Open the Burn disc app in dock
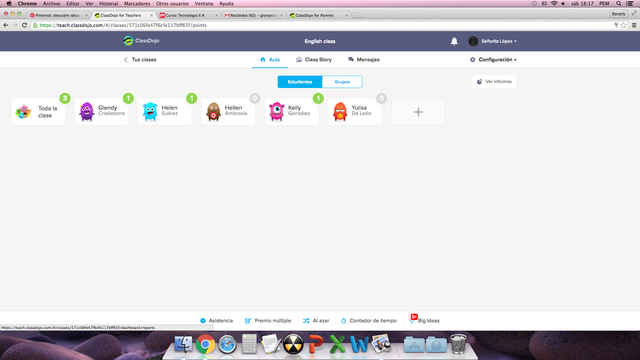The height and width of the screenshot is (360, 640). point(293,344)
